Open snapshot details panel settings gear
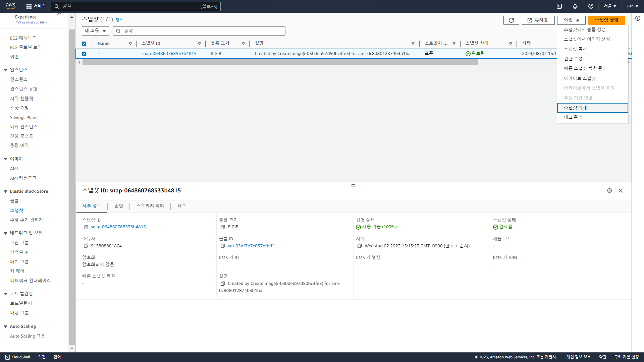The width and height of the screenshot is (644, 362). click(x=609, y=191)
